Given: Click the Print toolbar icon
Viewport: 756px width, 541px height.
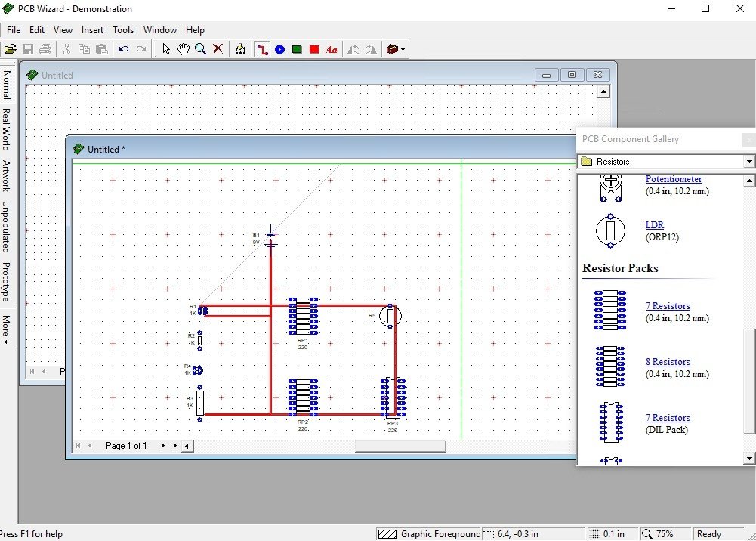Looking at the screenshot, I should click(45, 49).
